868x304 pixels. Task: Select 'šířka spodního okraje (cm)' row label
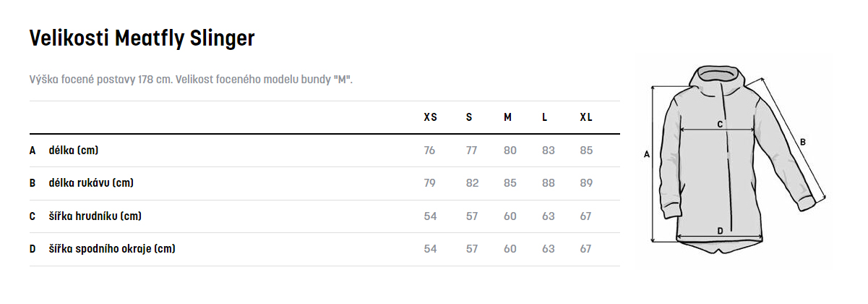112,249
